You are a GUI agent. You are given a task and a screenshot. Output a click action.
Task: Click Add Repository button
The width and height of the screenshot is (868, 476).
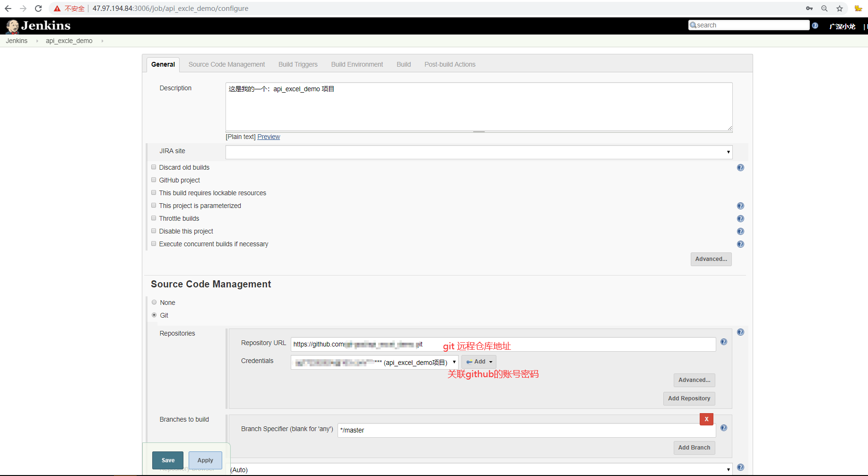coord(689,398)
